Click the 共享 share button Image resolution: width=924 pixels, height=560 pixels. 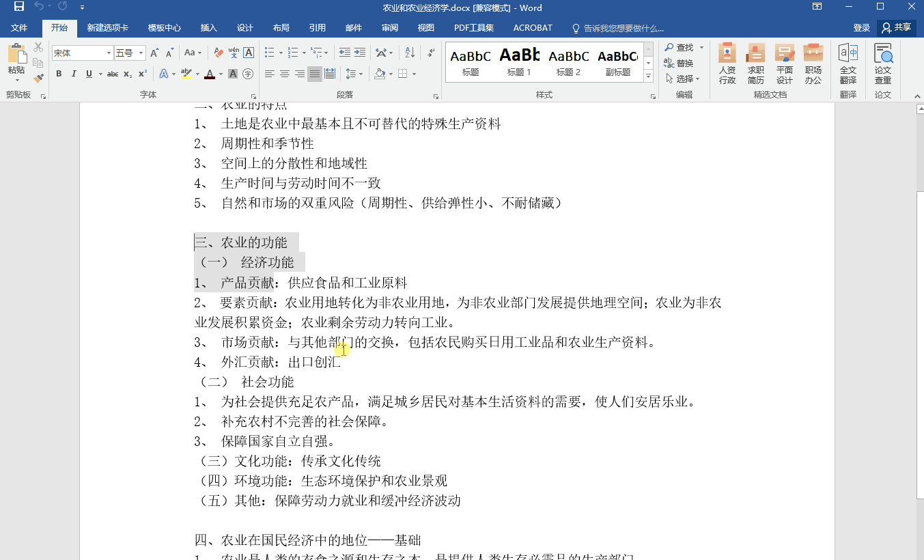tap(896, 28)
